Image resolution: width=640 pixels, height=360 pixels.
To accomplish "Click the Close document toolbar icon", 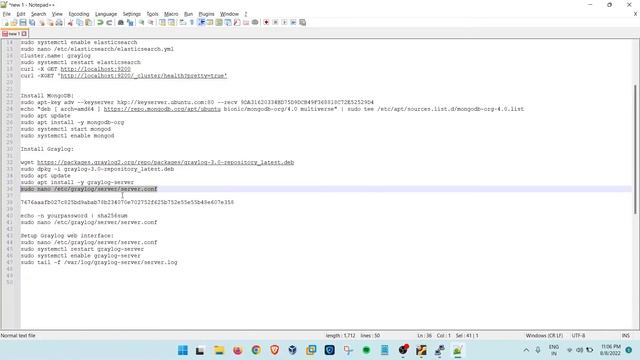I will (x=41, y=22).
